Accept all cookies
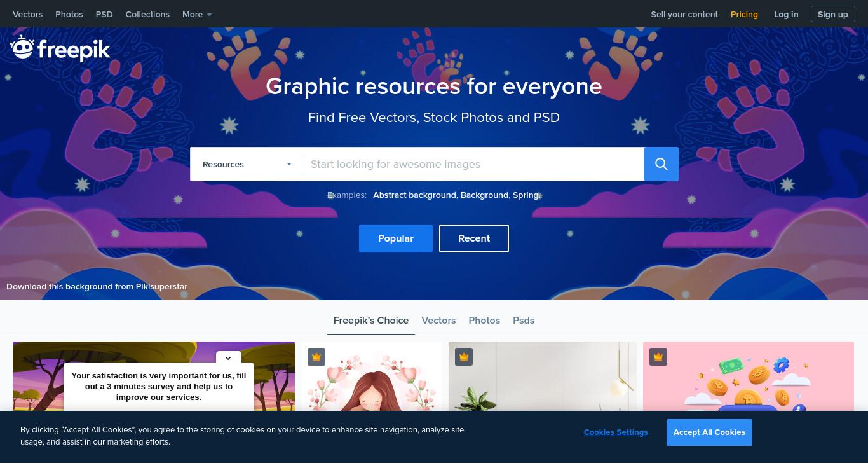Image resolution: width=868 pixels, height=463 pixels. pos(709,432)
